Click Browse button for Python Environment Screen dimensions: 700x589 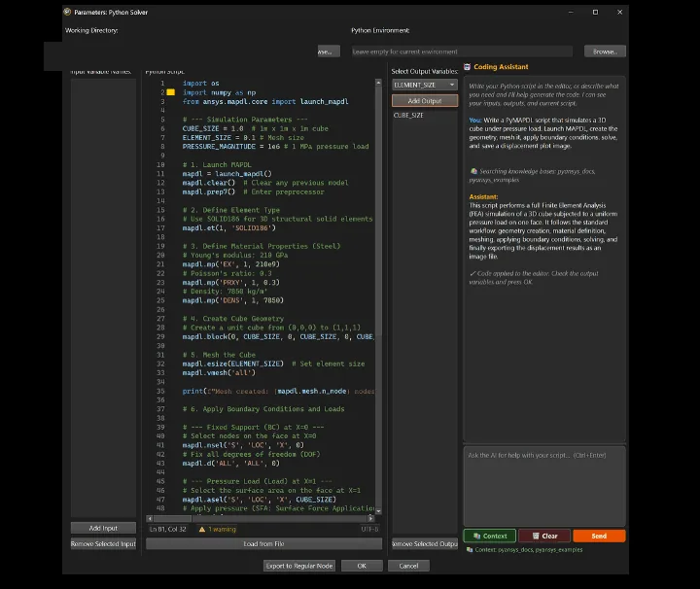[605, 52]
